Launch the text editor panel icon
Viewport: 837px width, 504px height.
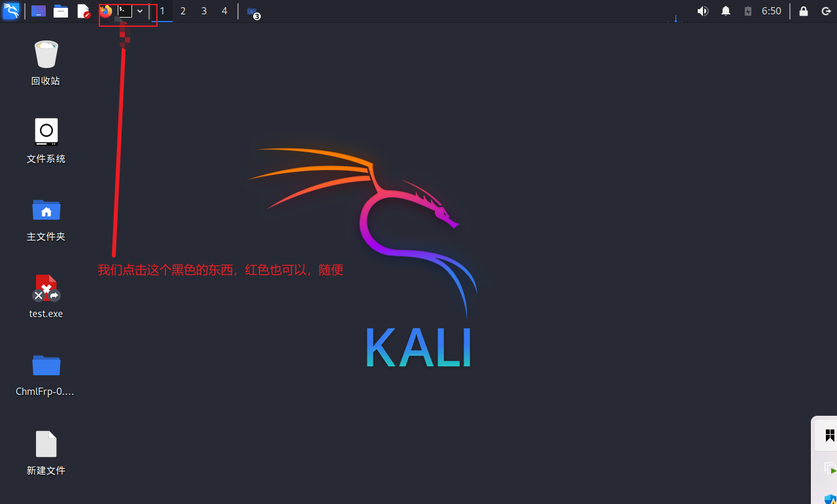click(83, 11)
